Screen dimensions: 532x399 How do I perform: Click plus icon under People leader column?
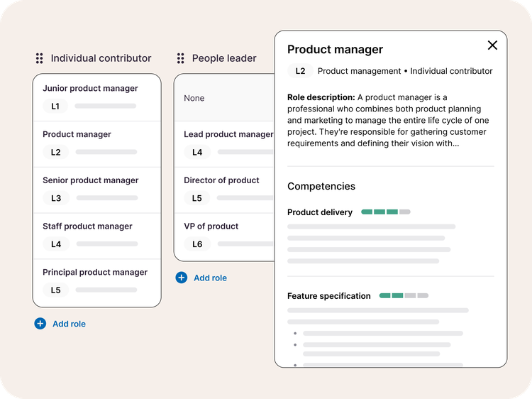click(182, 278)
